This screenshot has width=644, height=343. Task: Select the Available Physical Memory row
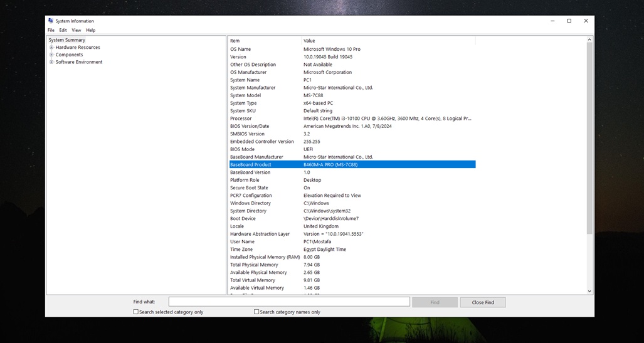click(352, 272)
